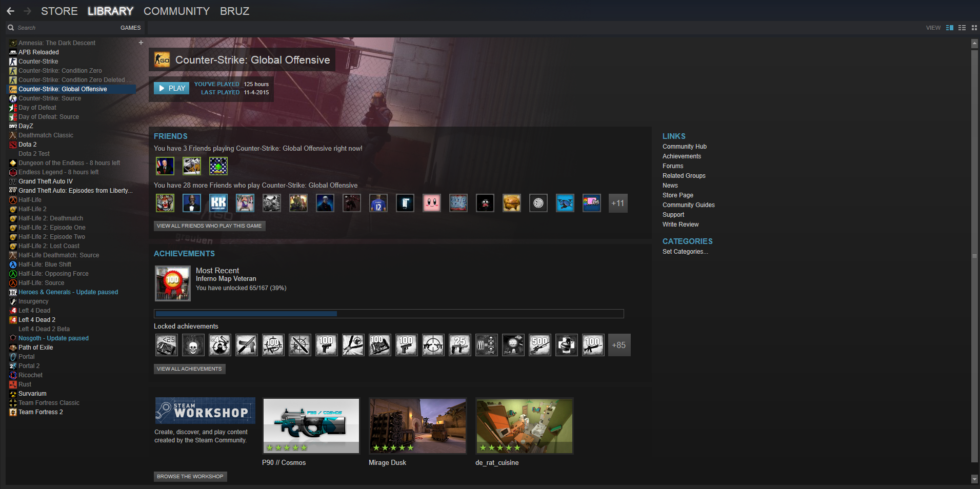Open the P90 // Cosmos workshop thumbnail
The height and width of the screenshot is (489, 980).
(x=311, y=426)
